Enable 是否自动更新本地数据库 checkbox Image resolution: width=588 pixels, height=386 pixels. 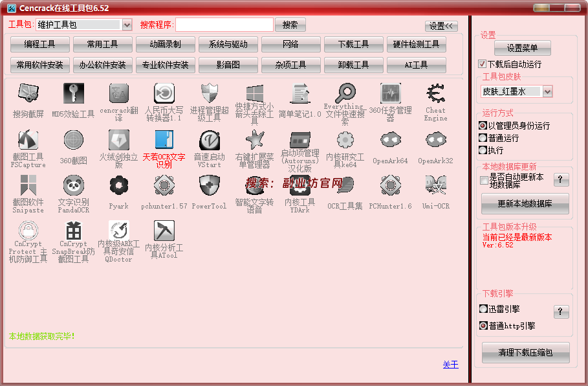(x=484, y=181)
